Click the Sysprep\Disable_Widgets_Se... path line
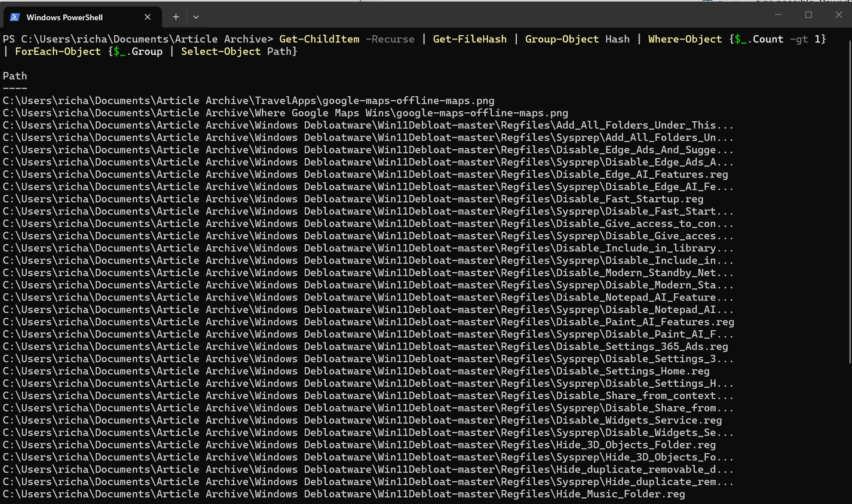Viewport: 852px width, 504px height. tap(368, 432)
